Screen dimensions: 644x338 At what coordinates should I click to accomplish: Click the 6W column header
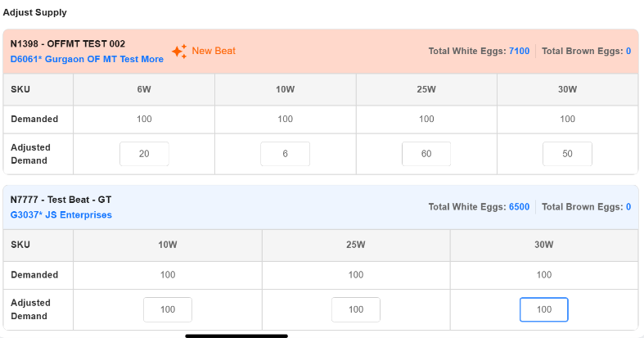144,89
